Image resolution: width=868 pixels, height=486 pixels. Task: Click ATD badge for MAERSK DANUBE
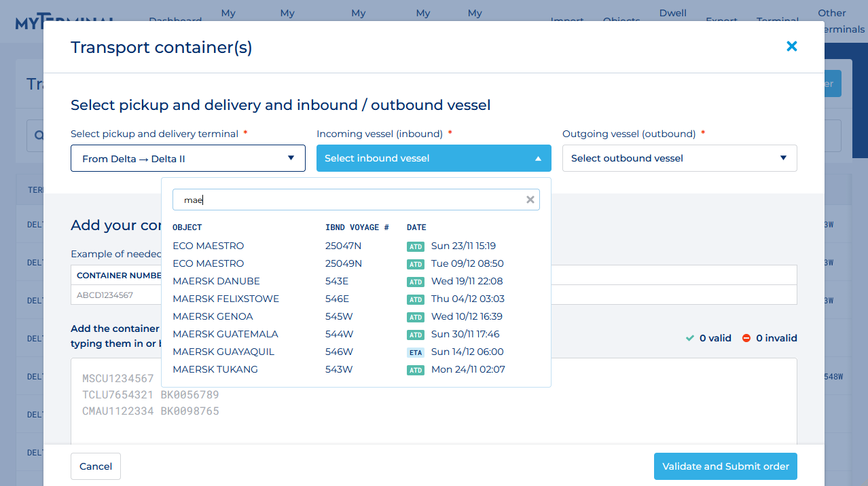click(x=416, y=282)
